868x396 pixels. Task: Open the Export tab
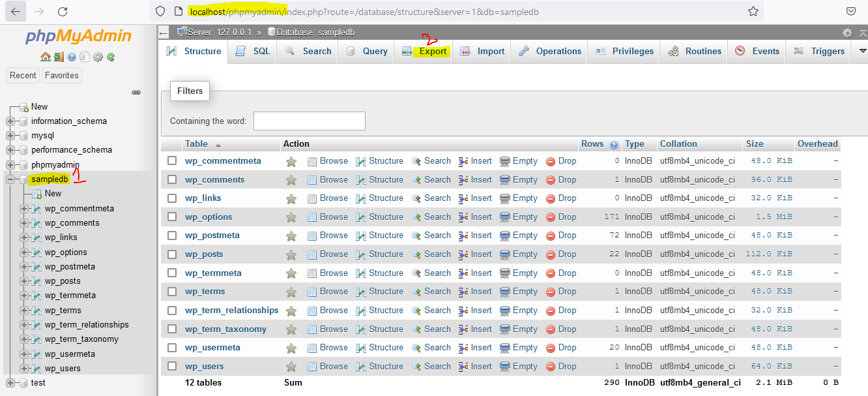[424, 51]
